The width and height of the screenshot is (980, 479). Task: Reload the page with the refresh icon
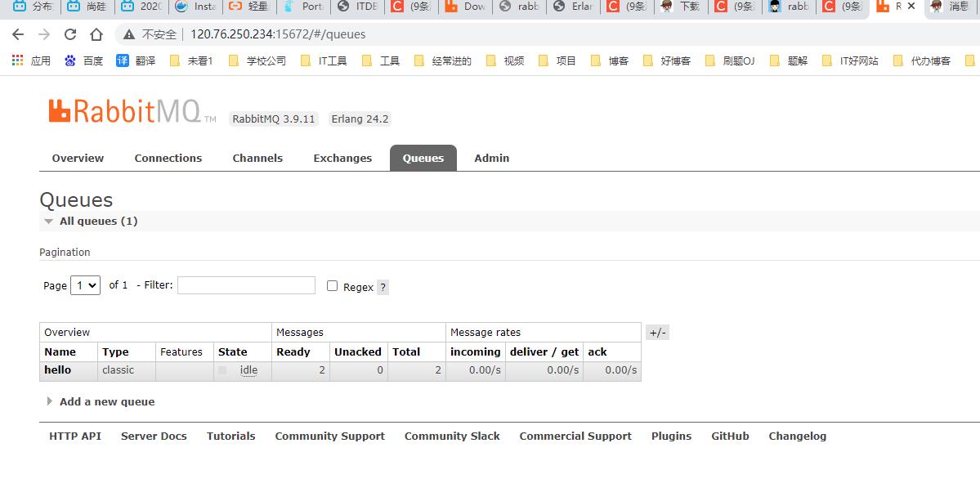click(x=70, y=34)
